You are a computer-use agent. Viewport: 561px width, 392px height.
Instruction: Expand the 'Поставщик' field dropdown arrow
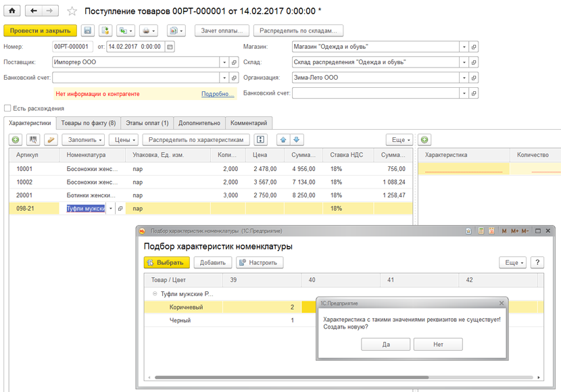pyautogui.click(x=224, y=62)
